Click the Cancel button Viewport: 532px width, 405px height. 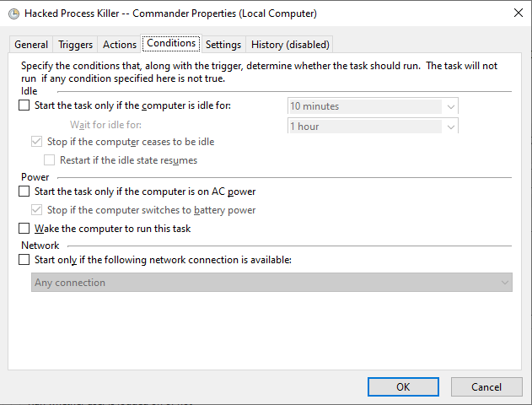[x=486, y=386]
